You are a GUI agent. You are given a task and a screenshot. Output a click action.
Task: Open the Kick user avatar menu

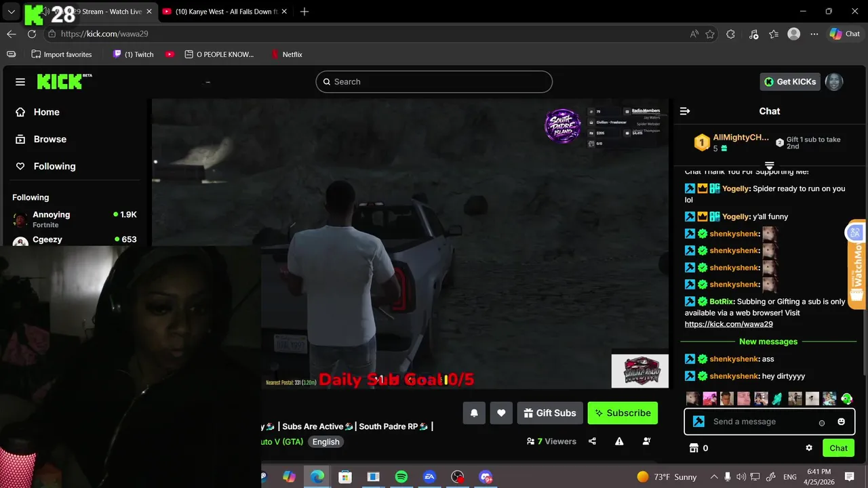833,82
